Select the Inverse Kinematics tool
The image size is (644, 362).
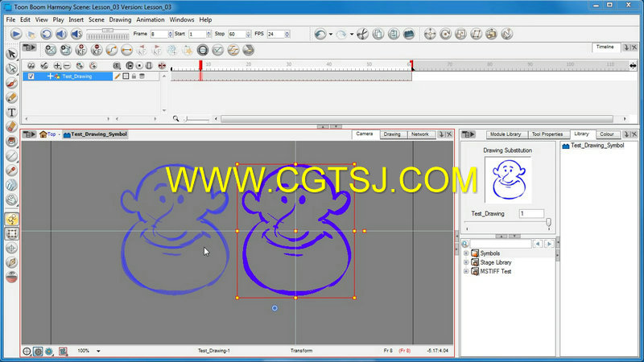(x=12, y=263)
